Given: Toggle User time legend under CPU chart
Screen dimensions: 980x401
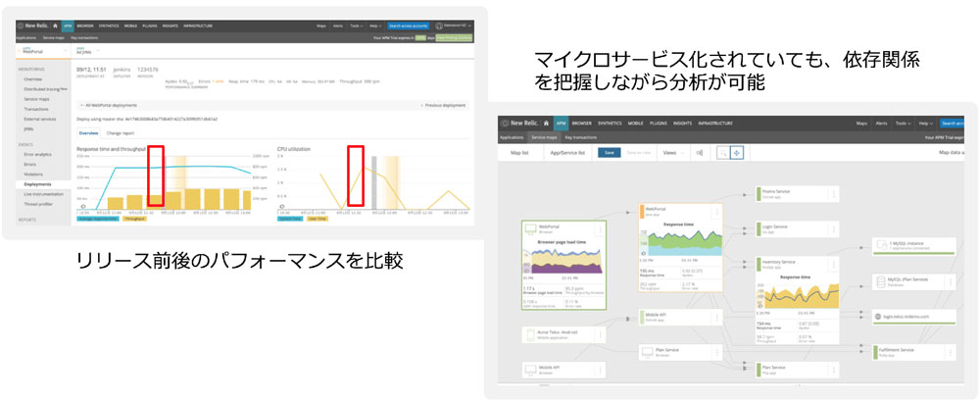Looking at the screenshot, I should [317, 219].
